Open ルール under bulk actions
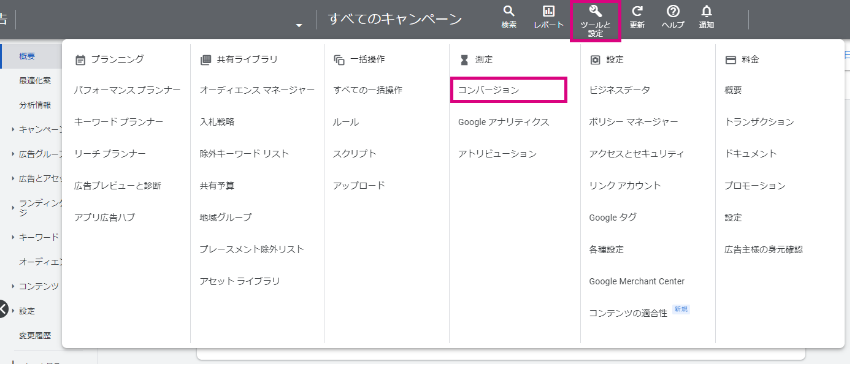The image size is (850, 365). pos(346,122)
